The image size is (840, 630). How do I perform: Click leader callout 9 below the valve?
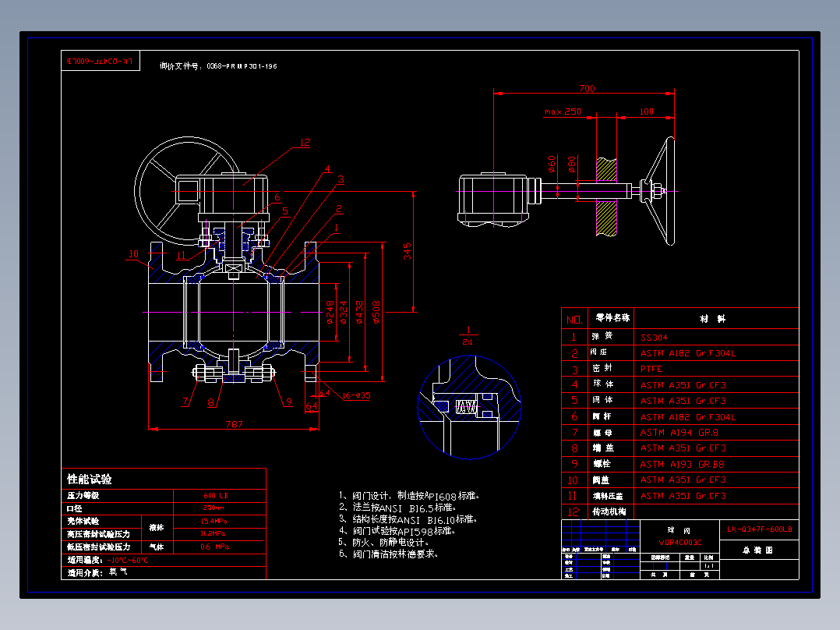tap(289, 402)
